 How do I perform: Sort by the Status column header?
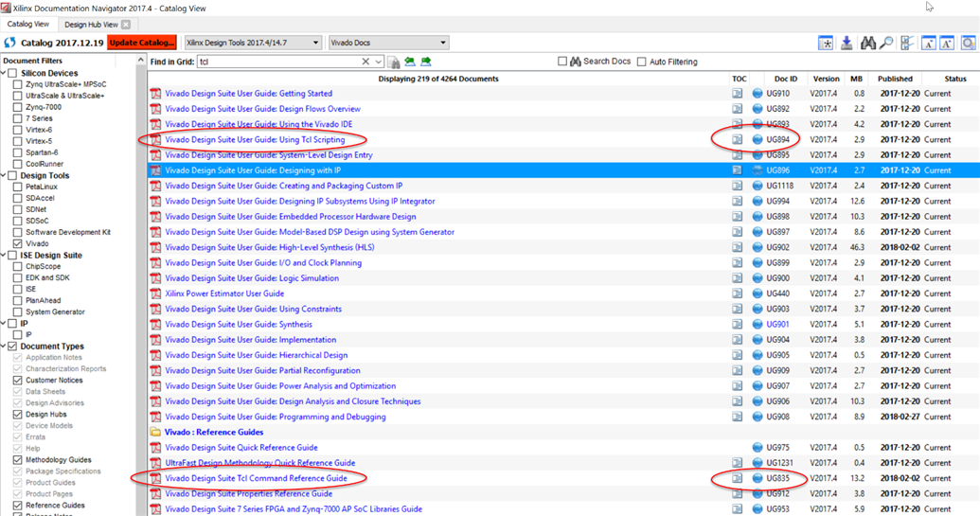point(955,79)
